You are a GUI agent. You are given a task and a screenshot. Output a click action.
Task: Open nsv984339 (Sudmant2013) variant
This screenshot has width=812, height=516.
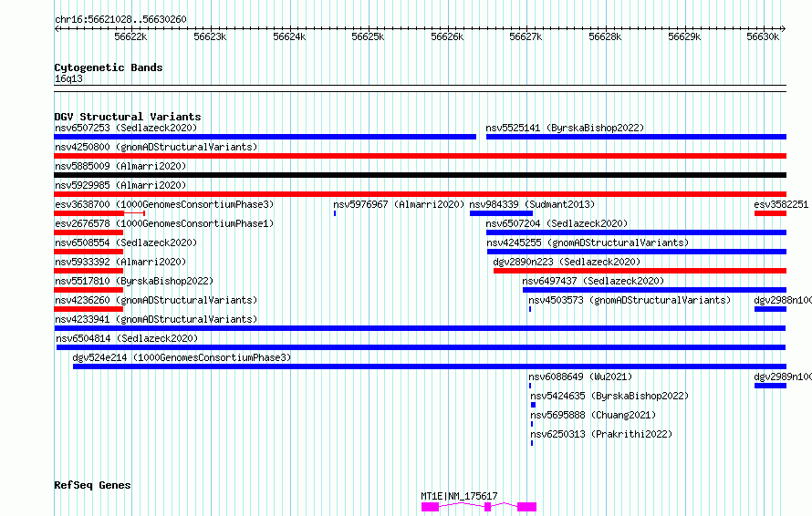[x=501, y=213]
